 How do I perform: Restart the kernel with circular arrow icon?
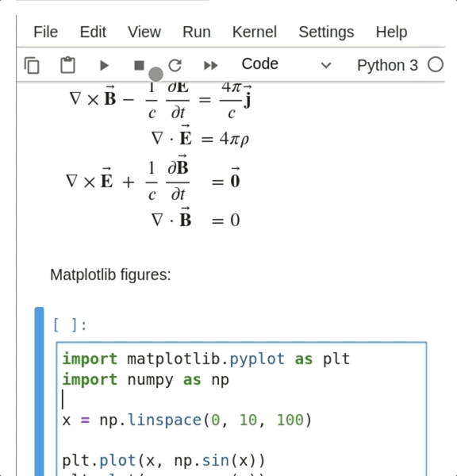tap(175, 65)
